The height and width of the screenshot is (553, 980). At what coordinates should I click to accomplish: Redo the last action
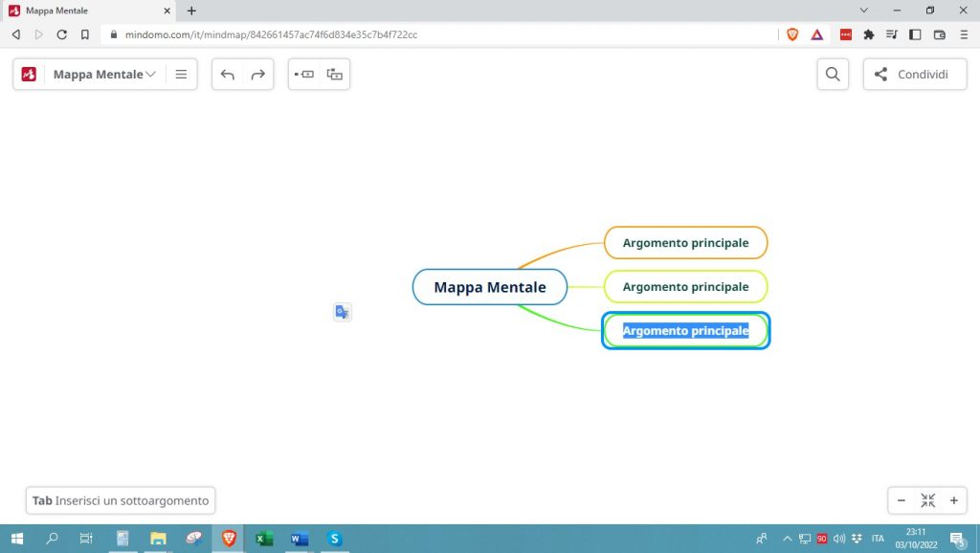[257, 75]
